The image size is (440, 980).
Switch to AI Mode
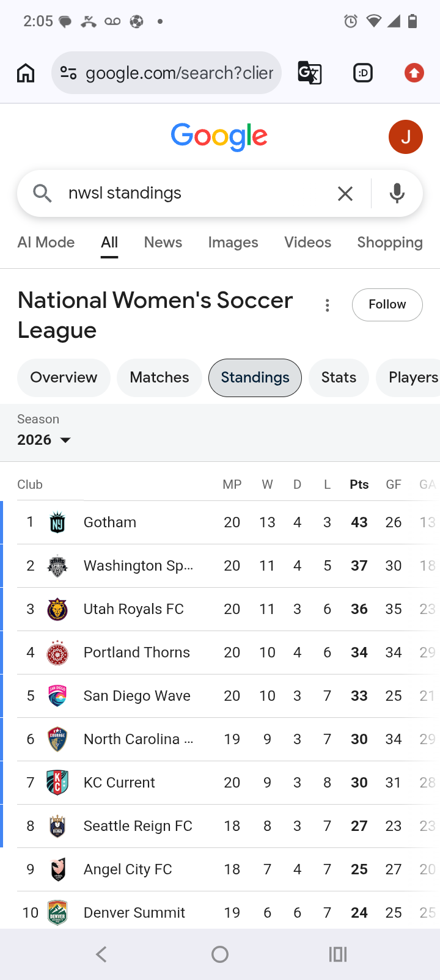(x=46, y=243)
